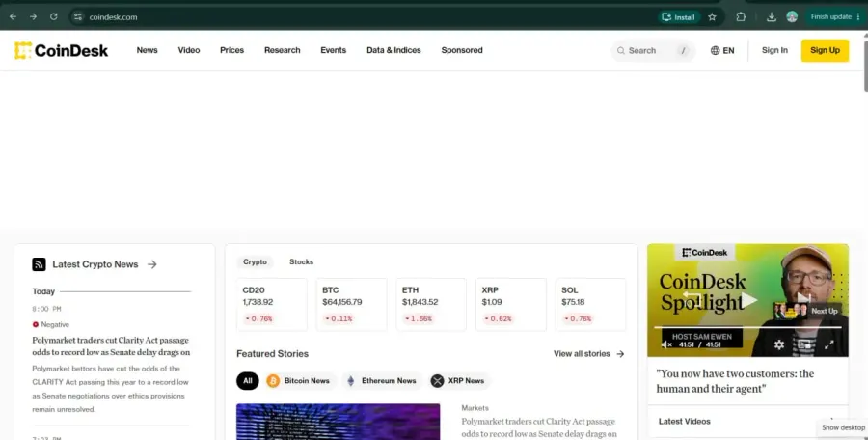
Task: Open the Video menu
Action: pyautogui.click(x=189, y=50)
